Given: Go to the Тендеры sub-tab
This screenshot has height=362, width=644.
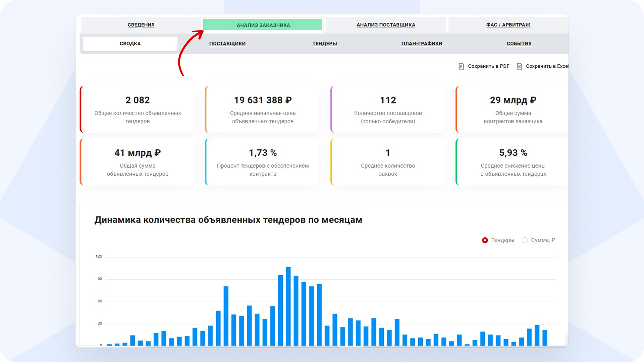Looking at the screenshot, I should [x=325, y=44].
